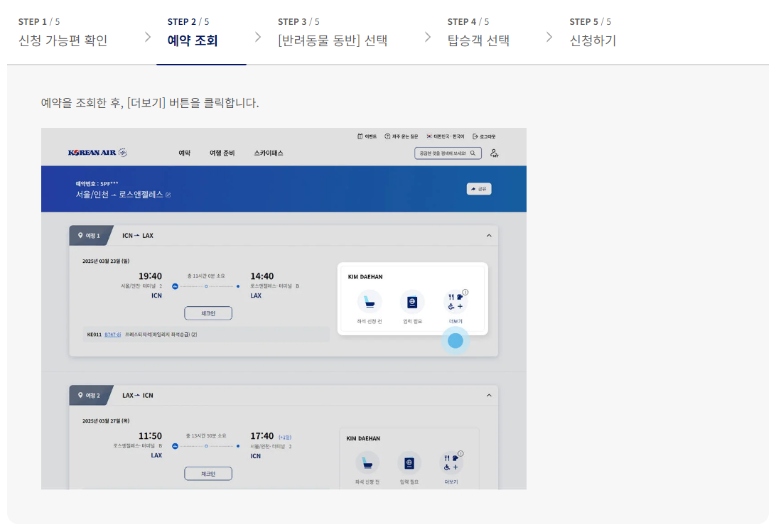This screenshot has width=776, height=532.
Task: Open the 여행 준비 menu
Action: point(222,153)
